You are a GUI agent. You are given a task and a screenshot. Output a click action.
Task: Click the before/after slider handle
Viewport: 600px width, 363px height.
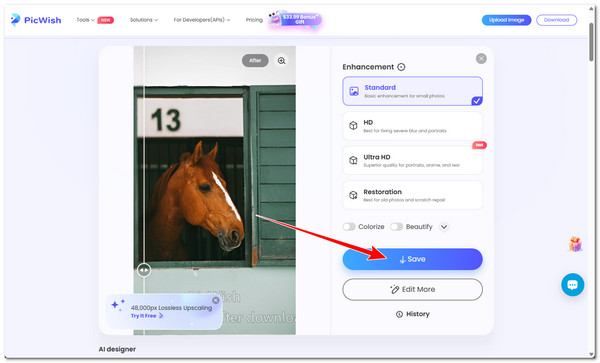click(x=144, y=270)
